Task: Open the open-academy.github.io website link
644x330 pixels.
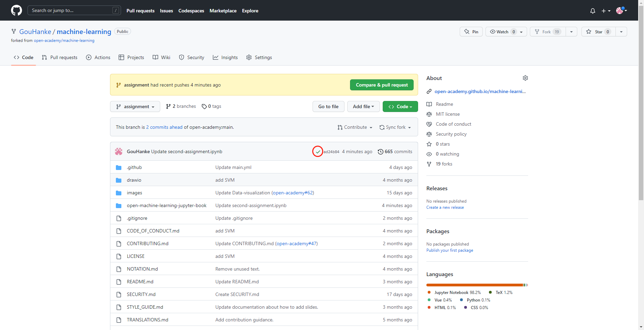Action: (480, 91)
